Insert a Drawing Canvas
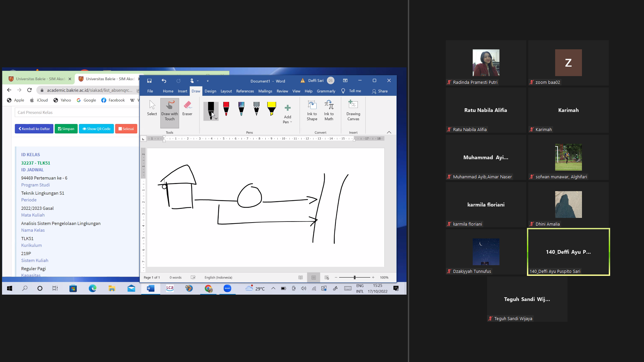 pos(353,111)
